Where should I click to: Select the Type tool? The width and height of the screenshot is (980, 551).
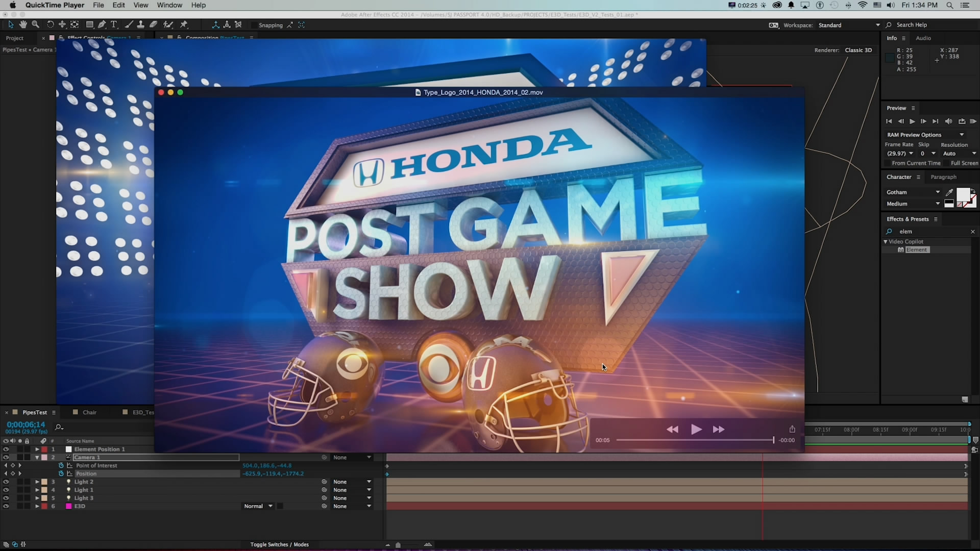(x=114, y=24)
